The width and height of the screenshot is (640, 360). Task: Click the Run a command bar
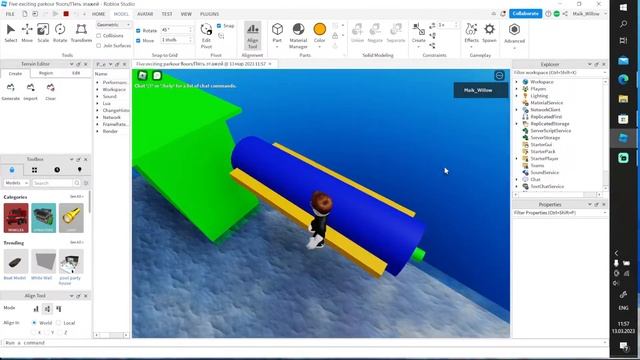(304, 343)
